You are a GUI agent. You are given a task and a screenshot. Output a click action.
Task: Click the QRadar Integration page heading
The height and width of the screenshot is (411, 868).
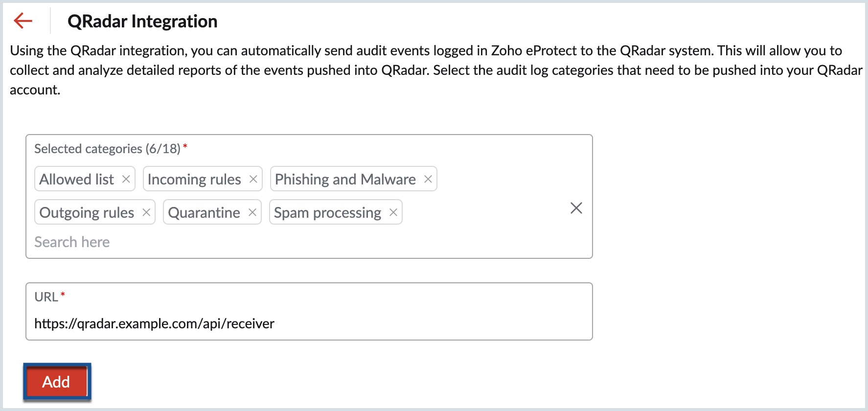click(142, 21)
